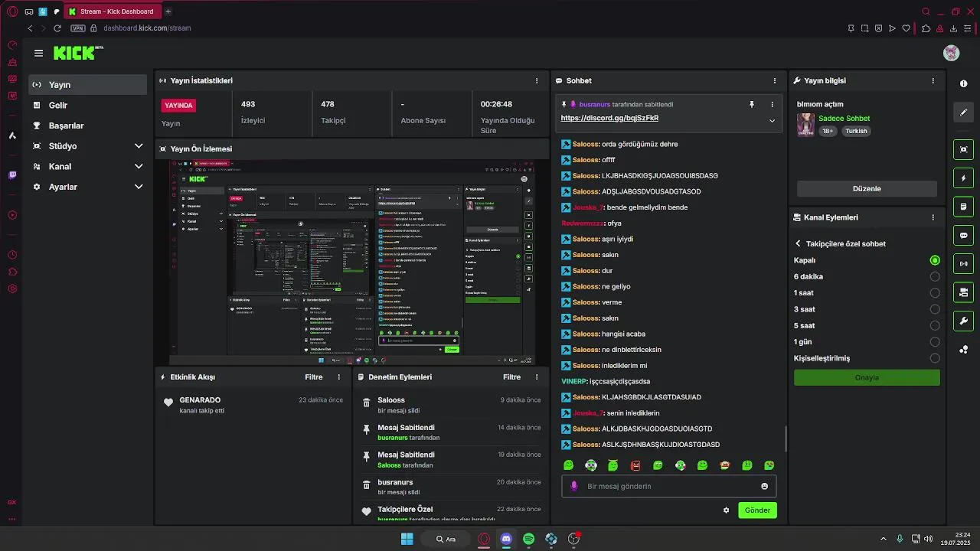
Task: Open chat settings gear near Gönder
Action: coord(726,510)
